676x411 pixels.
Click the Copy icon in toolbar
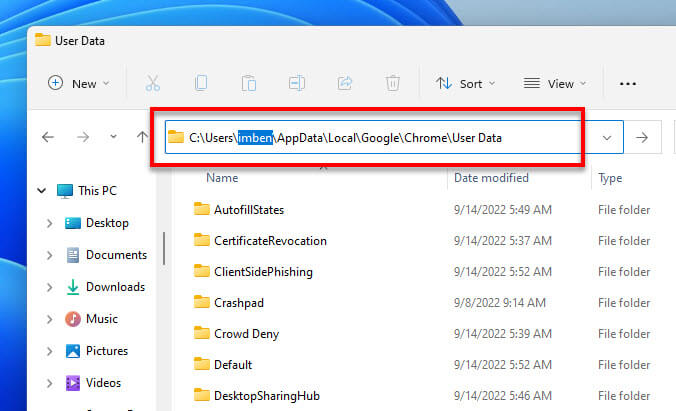click(x=201, y=83)
